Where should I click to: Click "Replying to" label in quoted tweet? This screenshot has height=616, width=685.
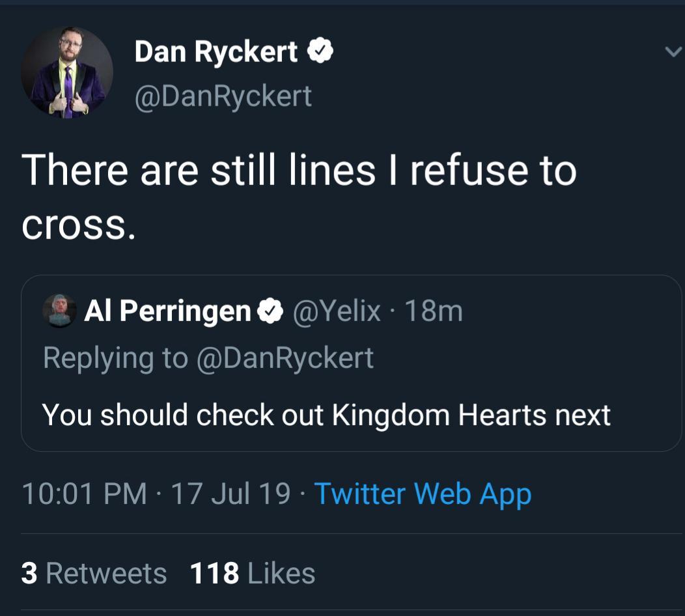click(115, 358)
